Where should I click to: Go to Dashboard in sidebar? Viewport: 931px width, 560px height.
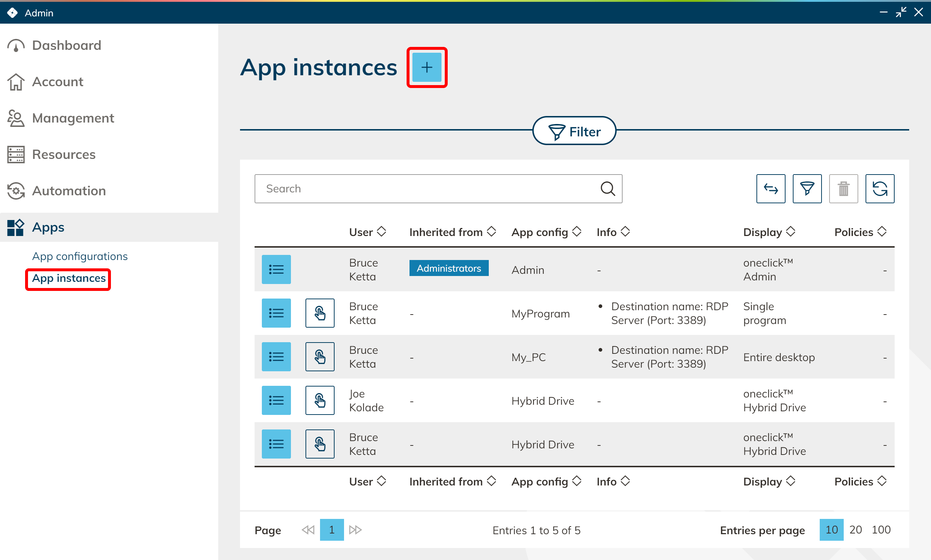[x=67, y=45]
